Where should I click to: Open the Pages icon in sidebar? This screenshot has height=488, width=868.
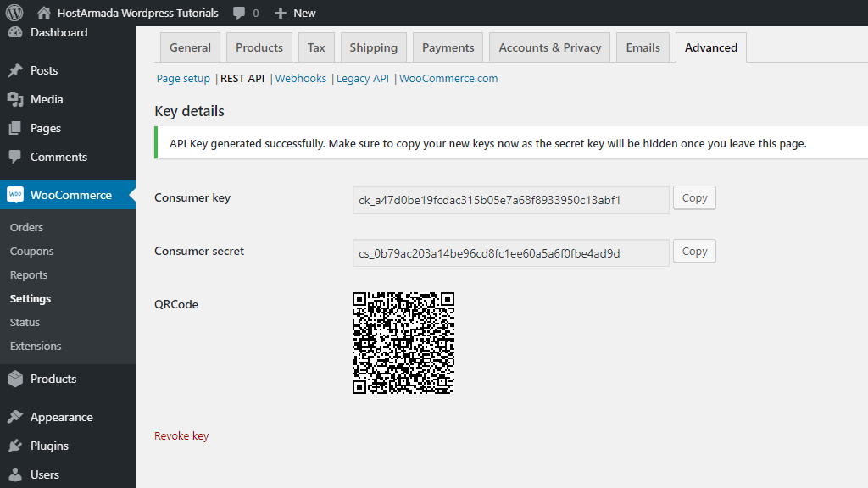click(x=16, y=128)
